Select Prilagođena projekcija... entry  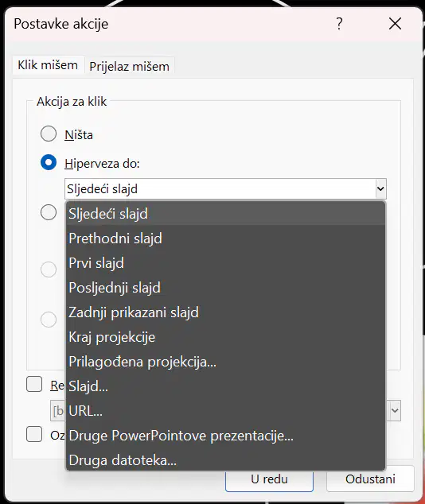click(225, 362)
